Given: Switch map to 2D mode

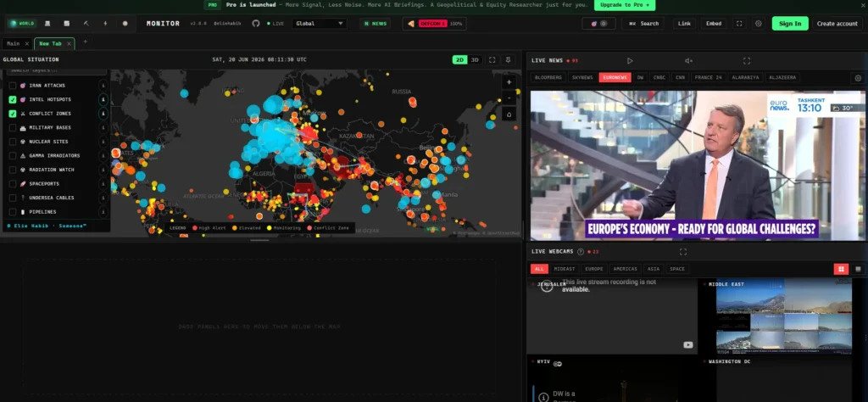Looking at the screenshot, I should (459, 60).
